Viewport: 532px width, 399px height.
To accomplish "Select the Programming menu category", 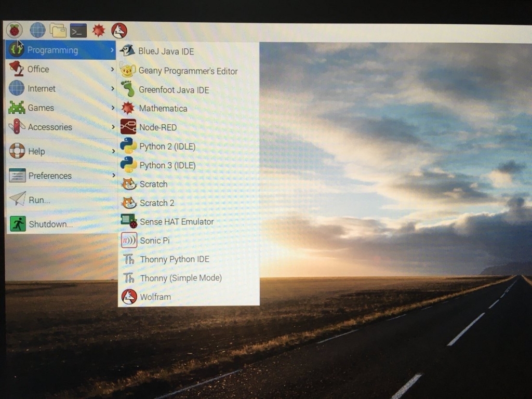I will click(x=61, y=50).
